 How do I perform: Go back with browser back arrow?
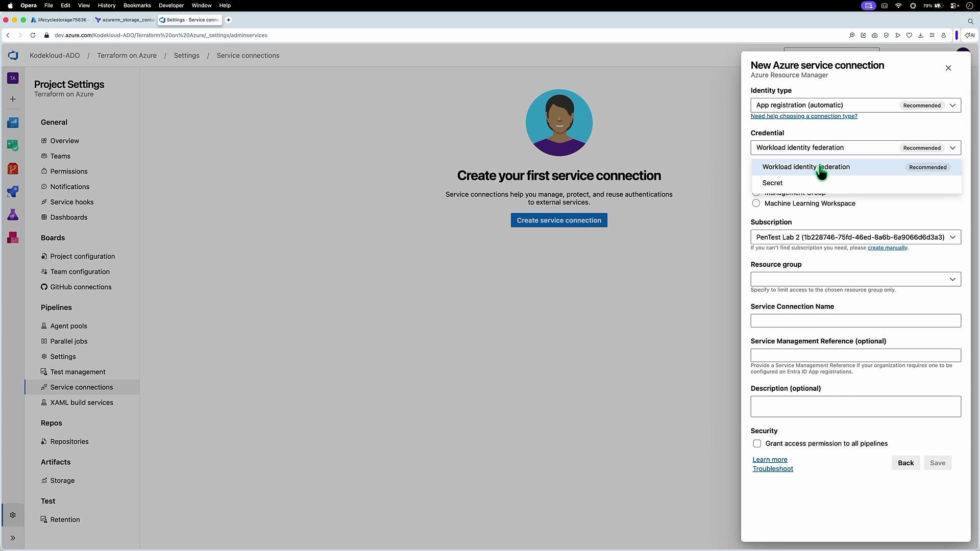point(8,35)
